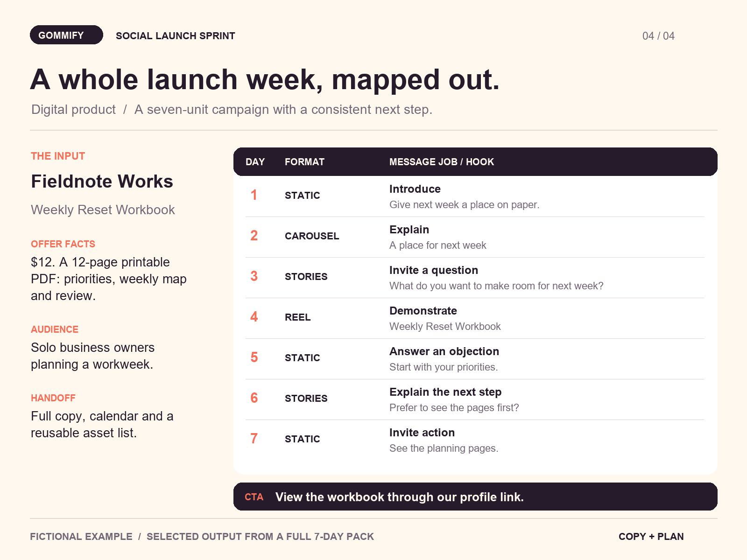Click 'Weekly Reset Workbook' under Fieldnote Works
This screenshot has height=560, width=747.
click(x=103, y=210)
